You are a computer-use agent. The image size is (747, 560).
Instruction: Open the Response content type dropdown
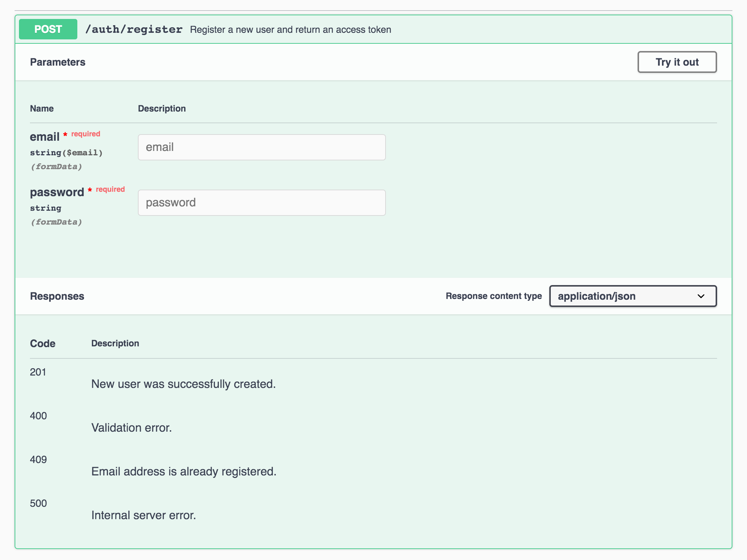click(633, 296)
